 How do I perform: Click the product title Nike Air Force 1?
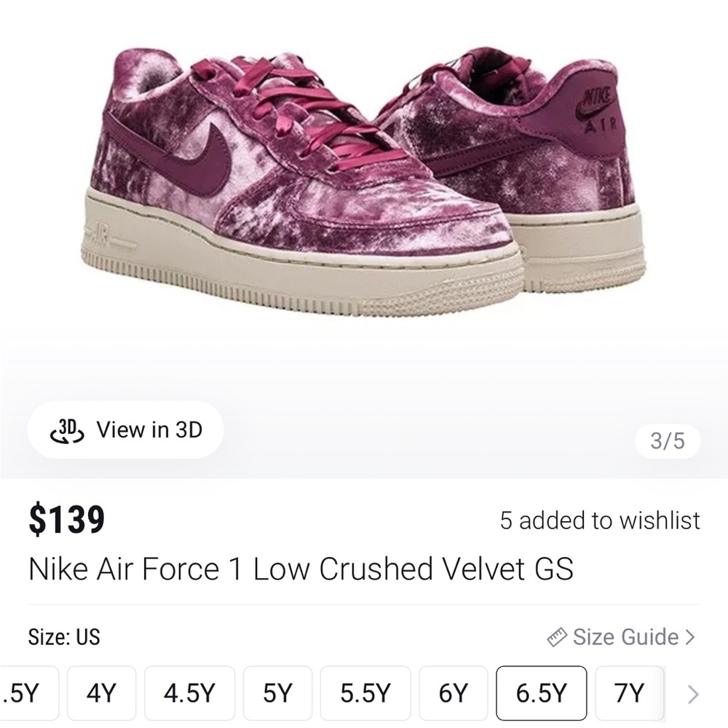pyautogui.click(x=301, y=569)
